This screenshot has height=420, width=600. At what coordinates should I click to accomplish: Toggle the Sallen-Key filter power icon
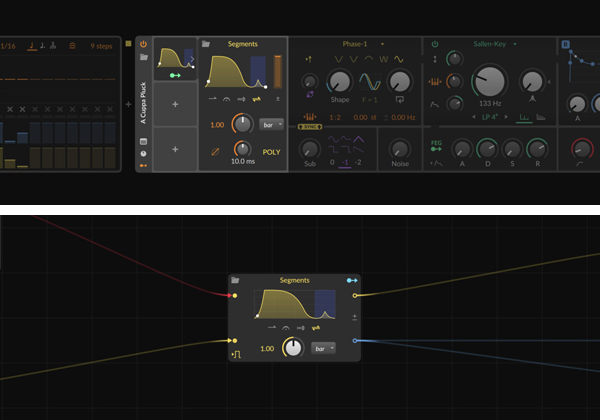435,44
